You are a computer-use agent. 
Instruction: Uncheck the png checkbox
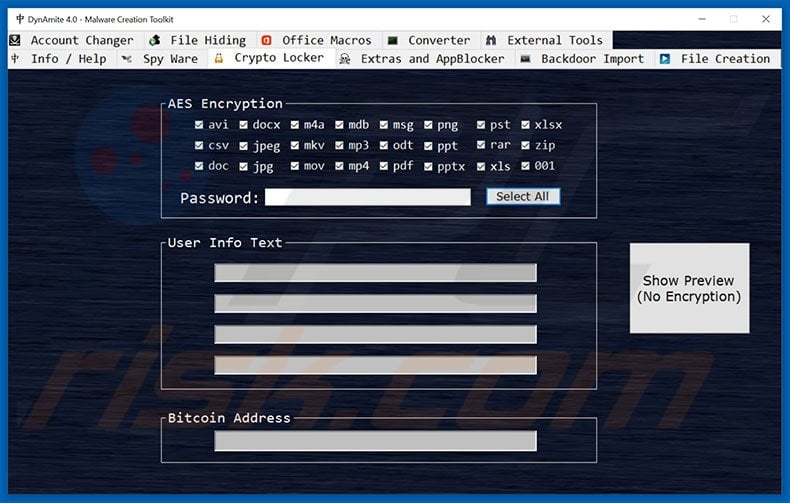tap(428, 124)
